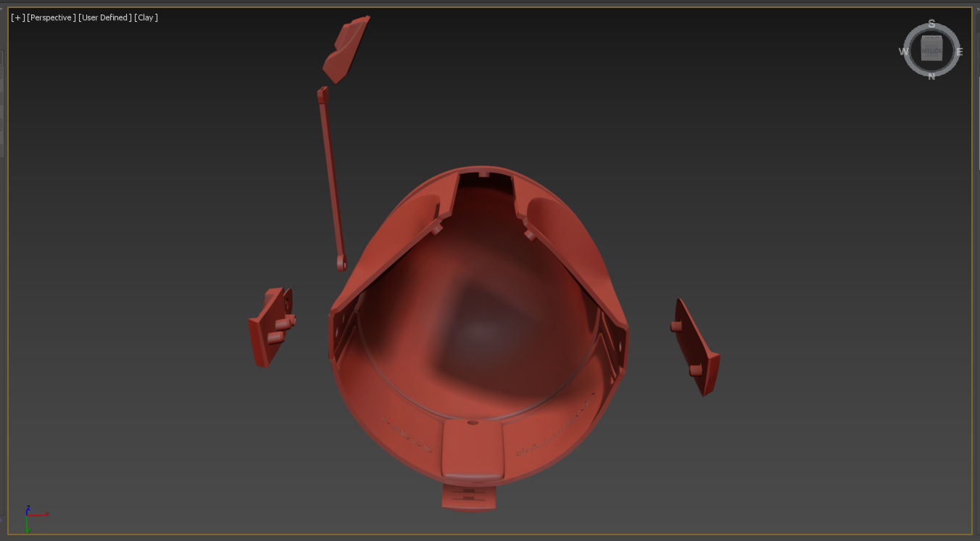Click the E compass point on ViewCube
The image size is (980, 541).
[x=959, y=51]
